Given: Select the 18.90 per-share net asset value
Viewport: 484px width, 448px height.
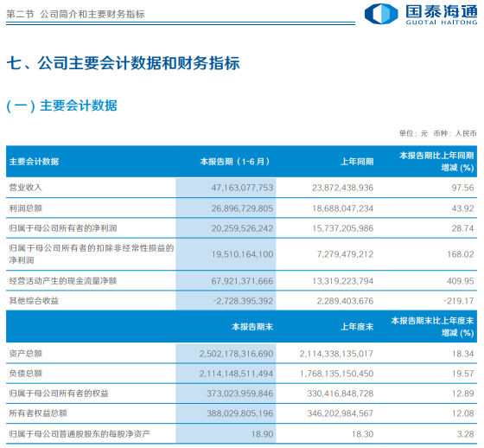Looking at the screenshot, I should (x=263, y=434).
